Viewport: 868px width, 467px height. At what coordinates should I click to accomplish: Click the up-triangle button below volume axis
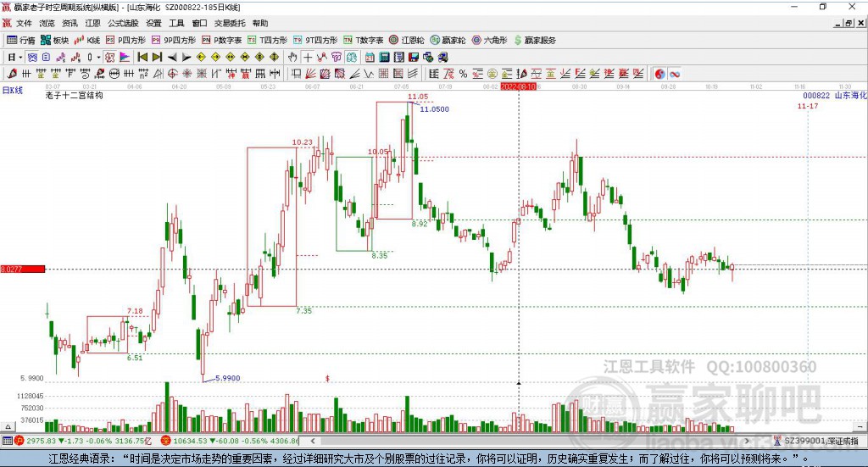tap(8, 426)
